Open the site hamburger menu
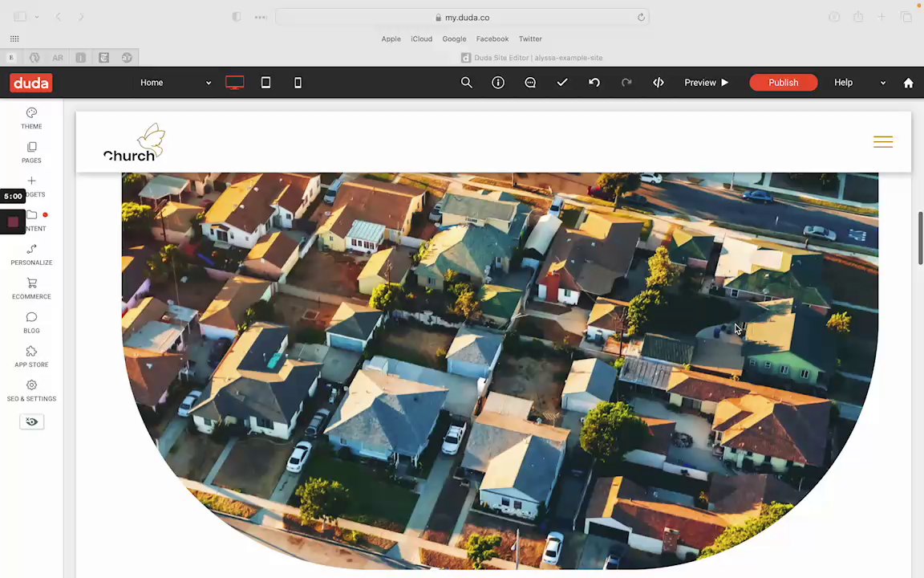Image resolution: width=924 pixels, height=578 pixels. coord(883,141)
